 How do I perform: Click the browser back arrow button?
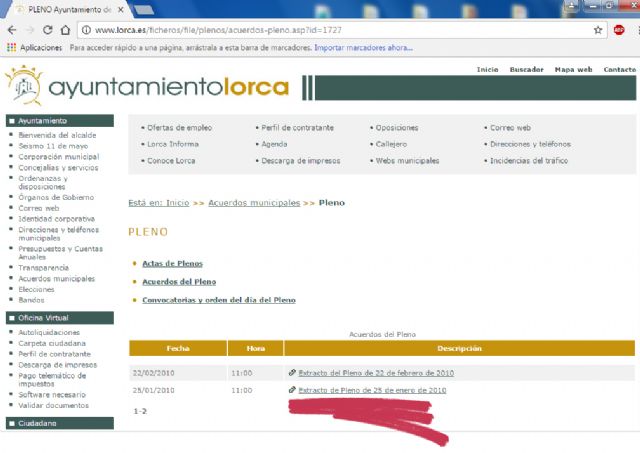point(13,30)
